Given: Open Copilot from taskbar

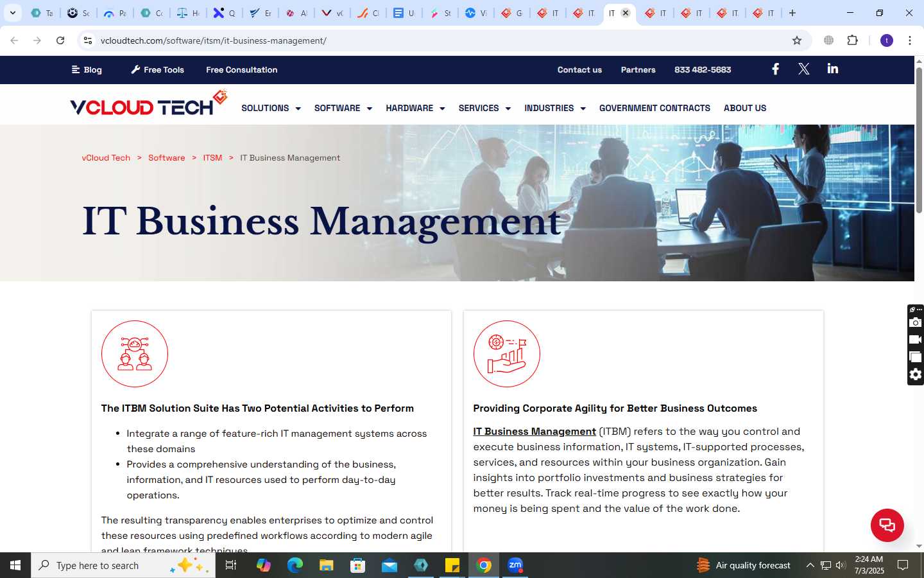Looking at the screenshot, I should pyautogui.click(x=264, y=565).
